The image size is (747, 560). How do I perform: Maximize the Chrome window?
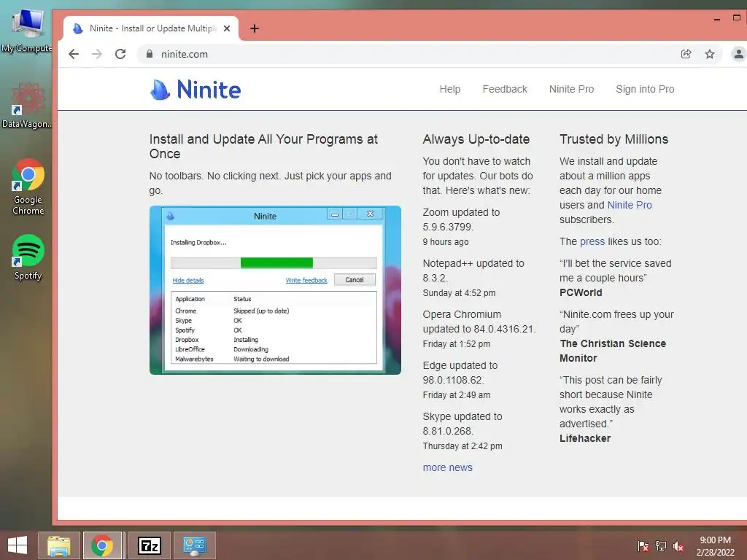737,18
